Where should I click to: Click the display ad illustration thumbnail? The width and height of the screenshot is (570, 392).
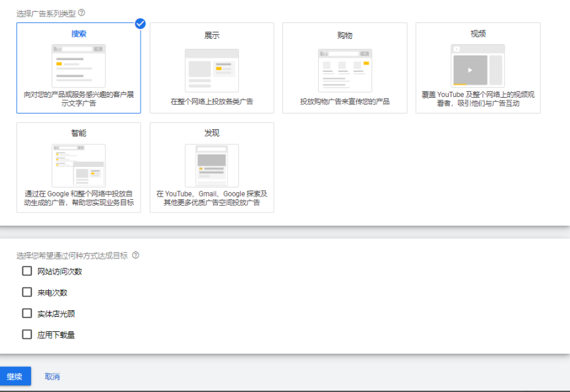pos(212,71)
